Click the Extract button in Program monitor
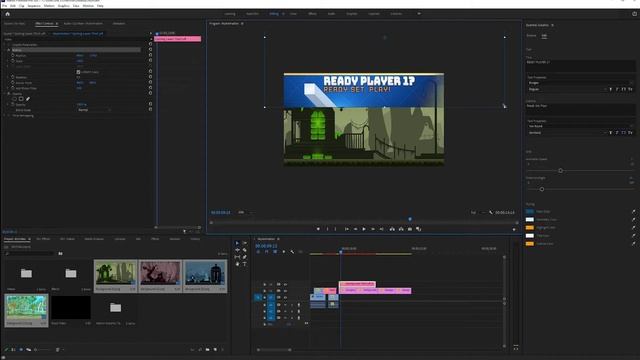The image size is (640, 360). click(x=401, y=229)
